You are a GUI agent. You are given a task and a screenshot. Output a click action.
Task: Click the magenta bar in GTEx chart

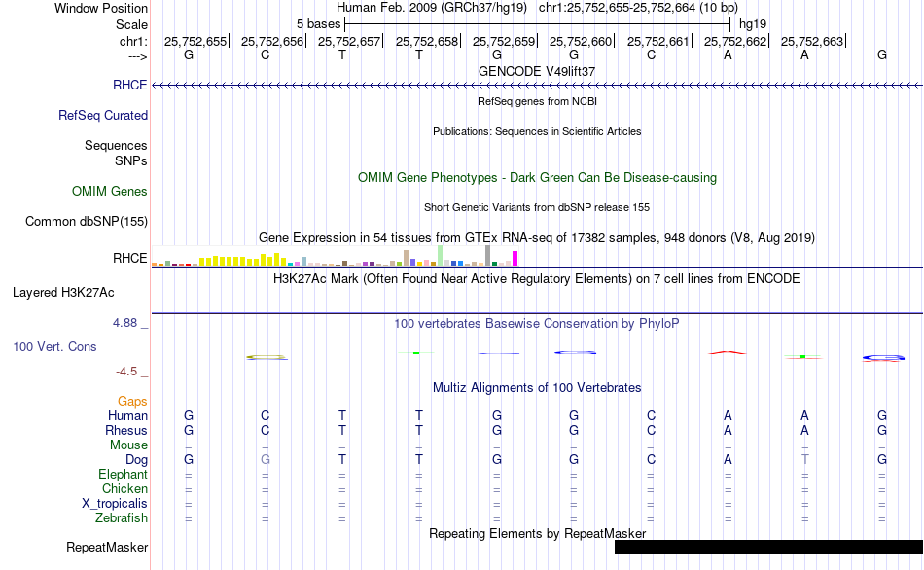pyautogui.click(x=515, y=258)
